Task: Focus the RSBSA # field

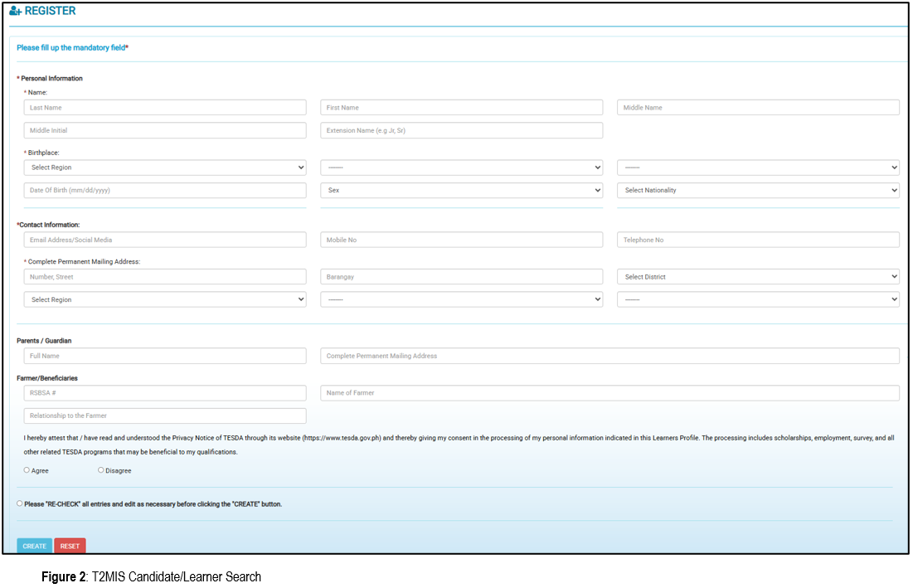Action: 165,393
